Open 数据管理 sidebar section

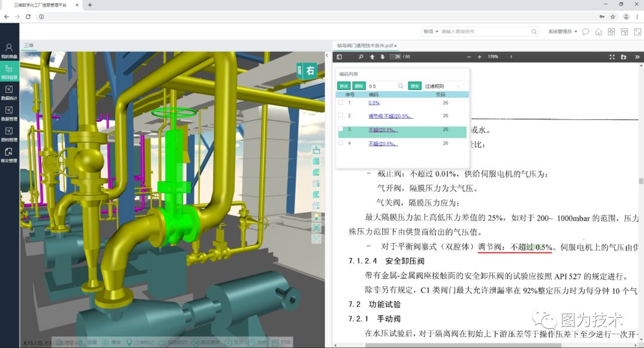point(9,113)
